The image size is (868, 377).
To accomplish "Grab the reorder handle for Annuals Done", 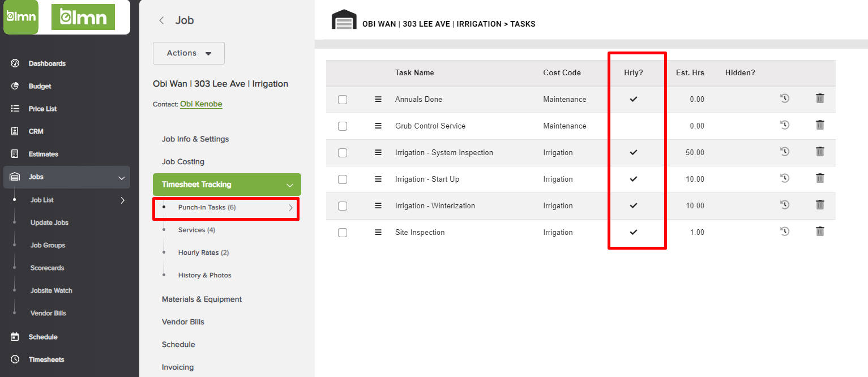I will click(378, 99).
